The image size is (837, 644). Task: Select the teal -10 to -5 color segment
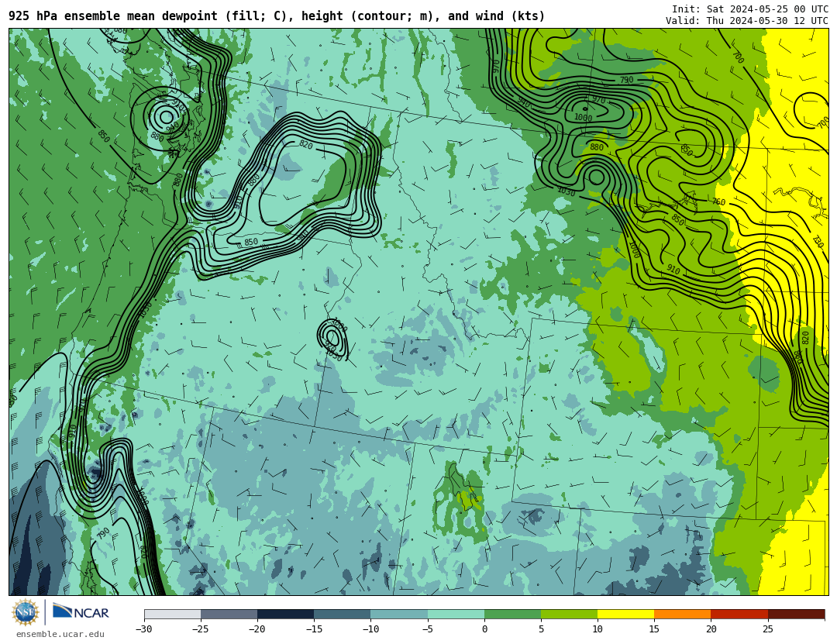point(399,614)
